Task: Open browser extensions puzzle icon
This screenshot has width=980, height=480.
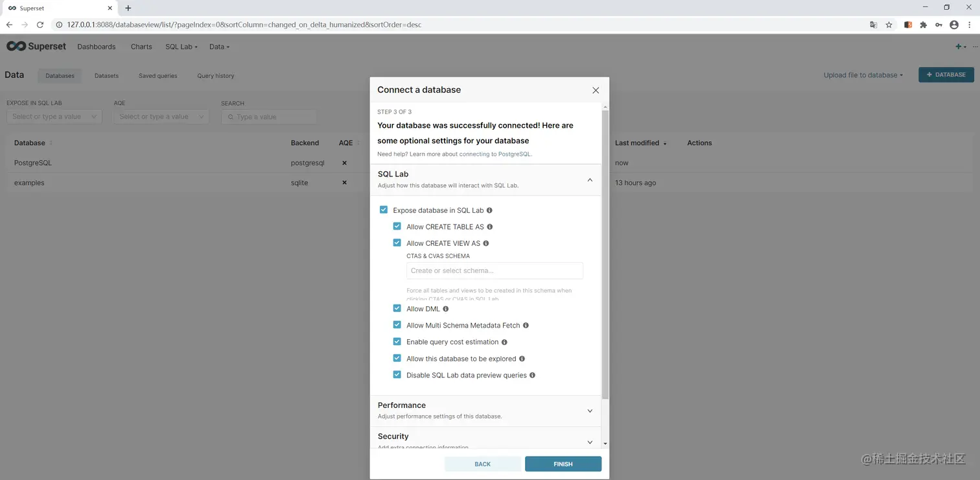Action: pyautogui.click(x=923, y=25)
